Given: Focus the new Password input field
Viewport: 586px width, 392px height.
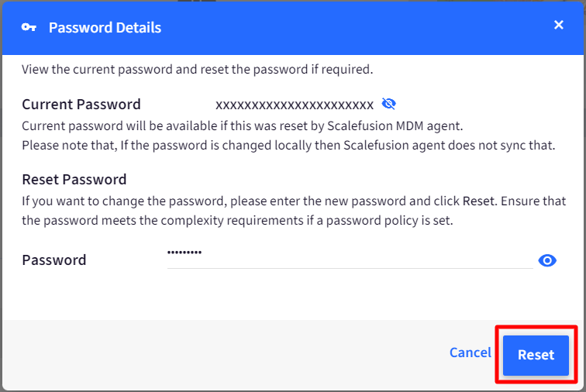Looking at the screenshot, I should (350, 257).
